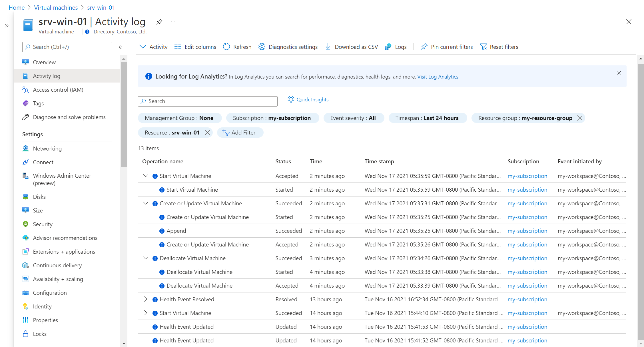Sort by Time stamp column header

click(x=379, y=161)
